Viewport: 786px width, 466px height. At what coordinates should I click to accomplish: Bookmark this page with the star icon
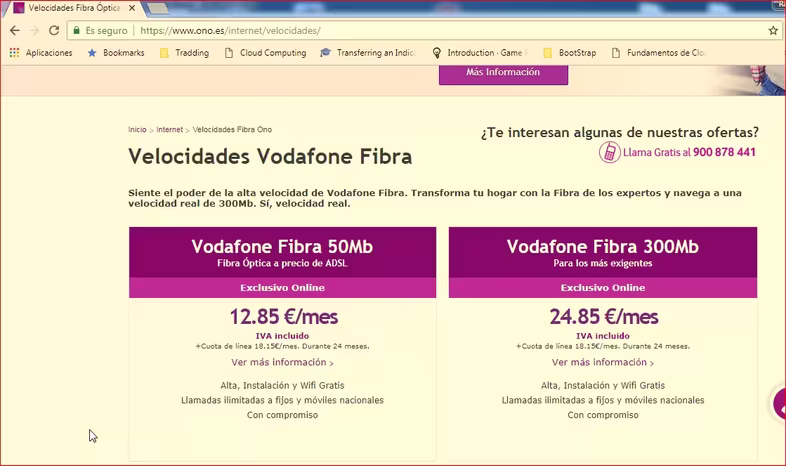click(x=773, y=31)
